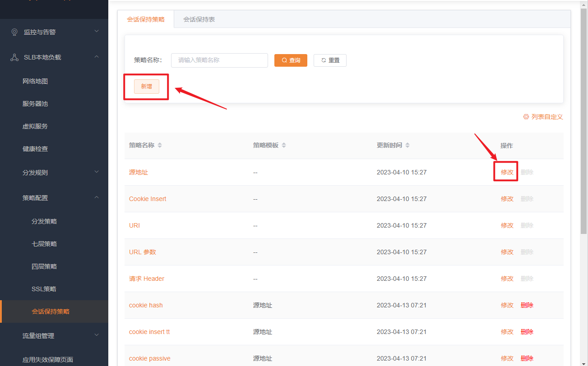Click 删除 for the cookie hash row
The height and width of the screenshot is (366, 588).
[x=527, y=305]
